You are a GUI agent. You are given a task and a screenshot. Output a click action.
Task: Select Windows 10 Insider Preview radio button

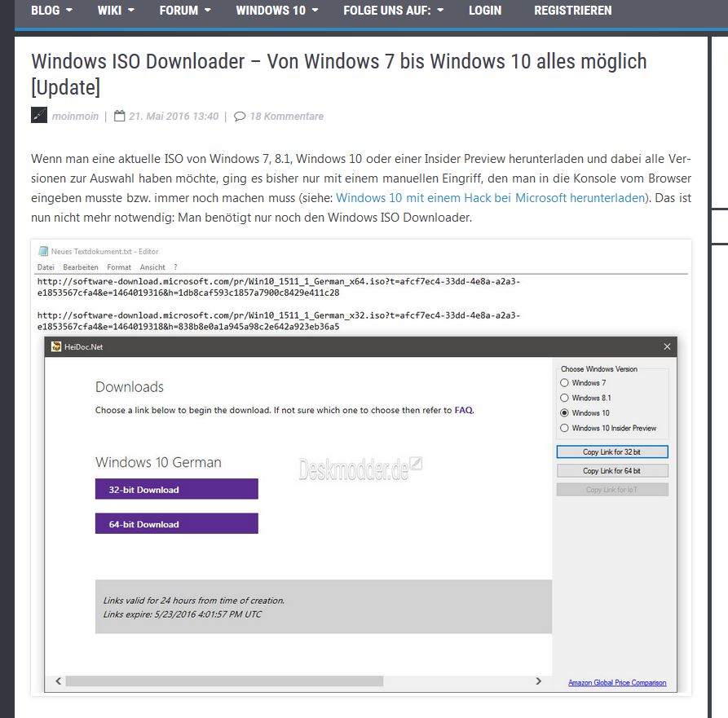[564, 428]
